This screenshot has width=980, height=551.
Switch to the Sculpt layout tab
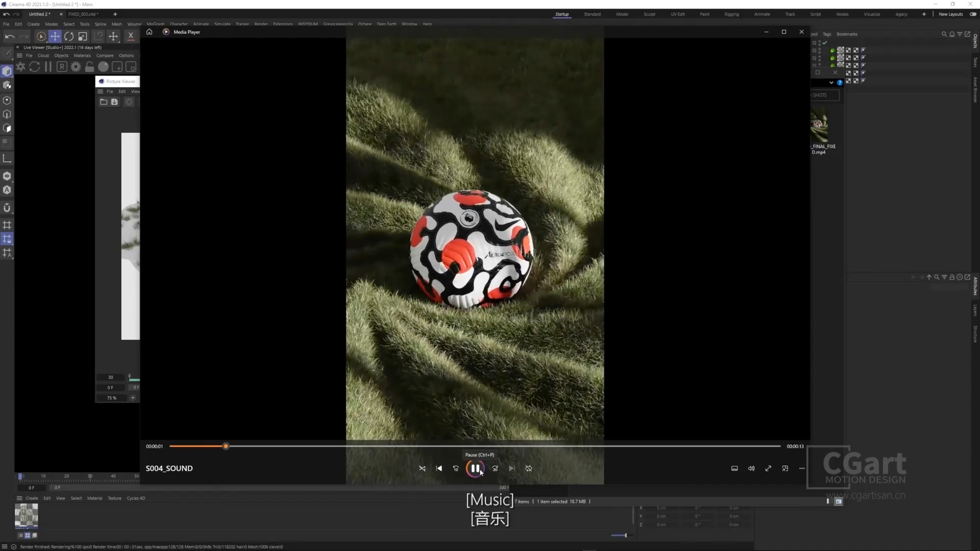649,14
